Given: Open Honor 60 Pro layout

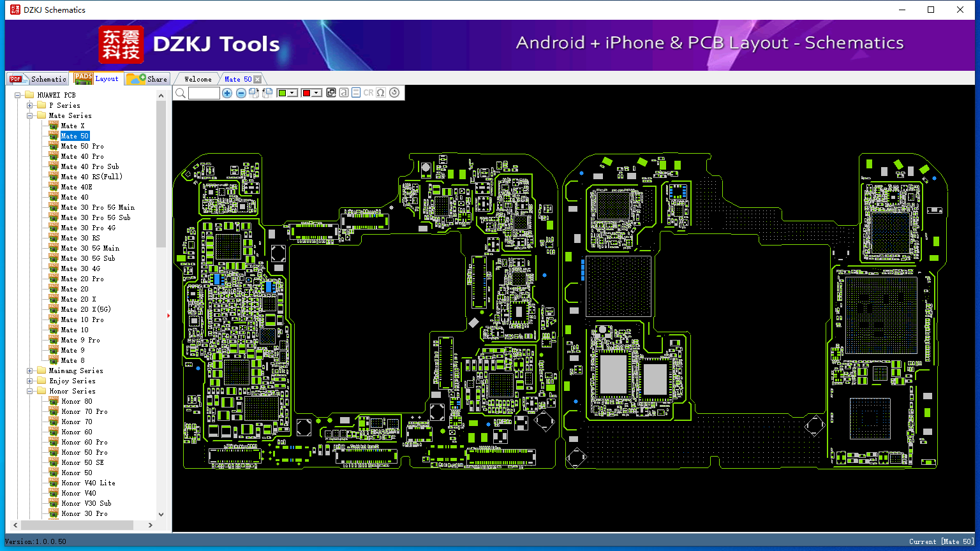Looking at the screenshot, I should [x=84, y=442].
